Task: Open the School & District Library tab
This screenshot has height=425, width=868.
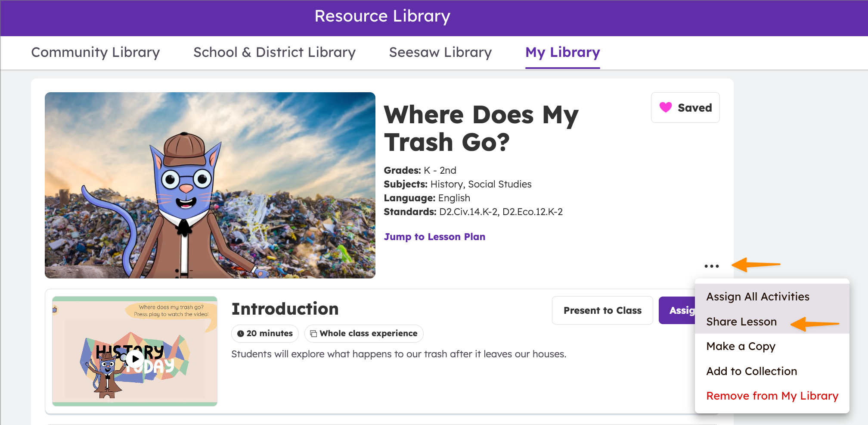Action: coord(274,52)
